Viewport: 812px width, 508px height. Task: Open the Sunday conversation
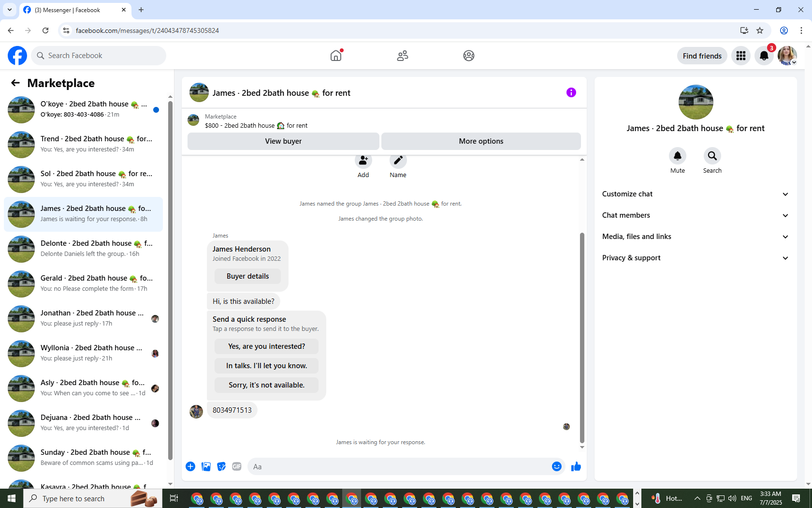84,458
